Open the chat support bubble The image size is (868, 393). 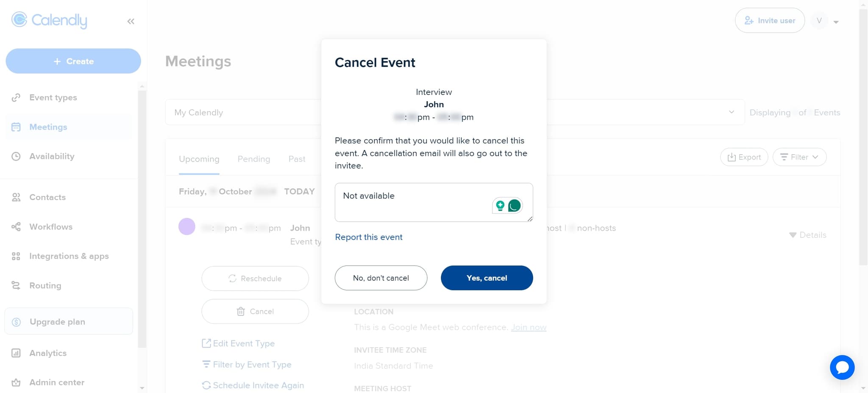(x=842, y=367)
